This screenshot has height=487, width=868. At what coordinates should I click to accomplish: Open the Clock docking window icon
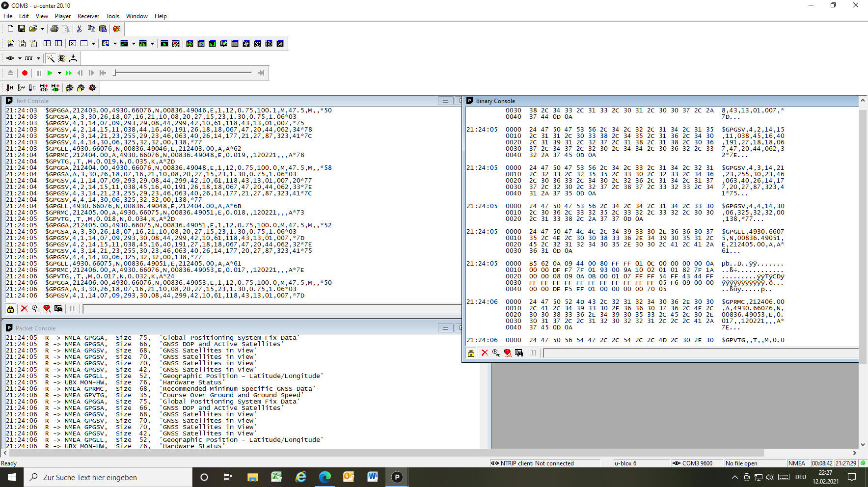coord(269,44)
